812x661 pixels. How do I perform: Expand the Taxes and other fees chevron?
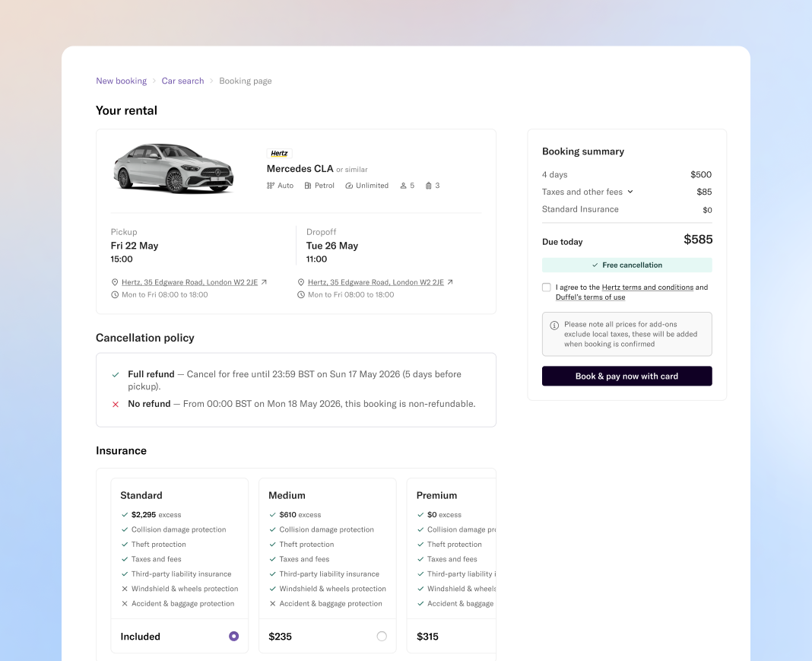[x=630, y=192]
